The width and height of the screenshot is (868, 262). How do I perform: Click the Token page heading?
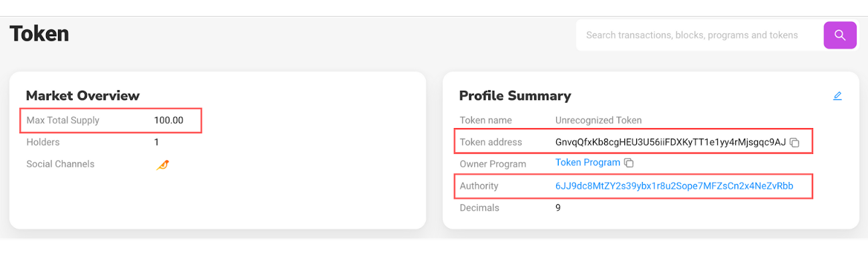pyautogui.click(x=39, y=33)
